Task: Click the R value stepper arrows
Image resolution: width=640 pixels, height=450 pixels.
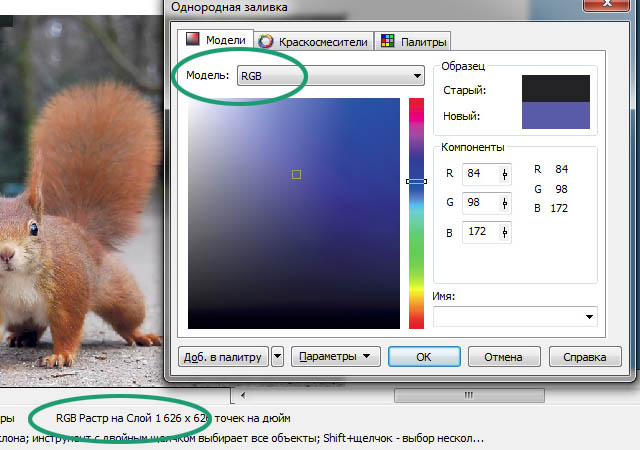Action: [504, 174]
